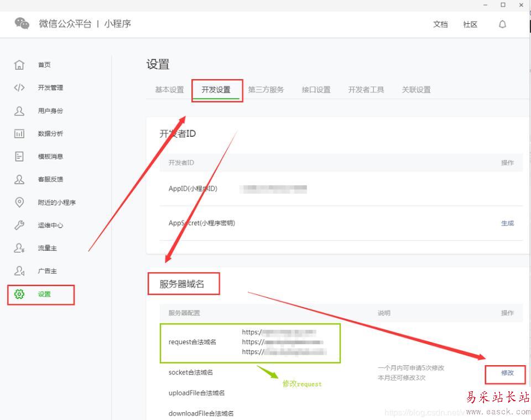Click the 小程序 header text
The height and width of the screenshot is (420, 531).
(117, 24)
